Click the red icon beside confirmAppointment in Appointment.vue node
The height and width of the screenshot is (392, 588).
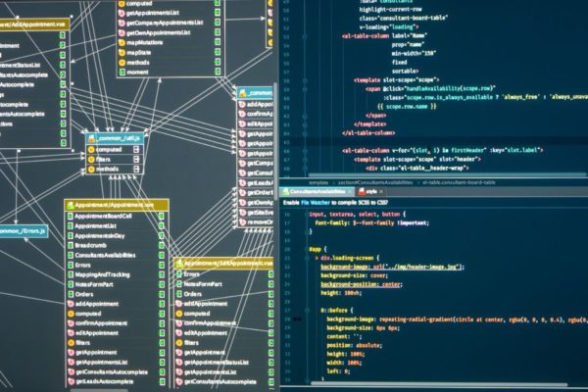point(71,323)
